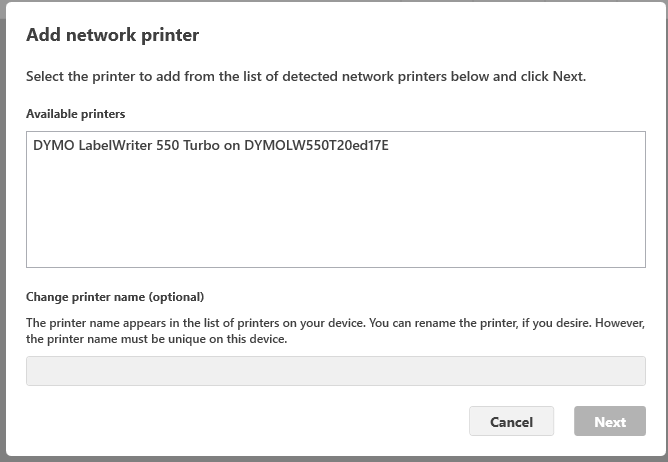The width and height of the screenshot is (668, 462).
Task: Proceed to next step with Next
Action: pos(609,421)
